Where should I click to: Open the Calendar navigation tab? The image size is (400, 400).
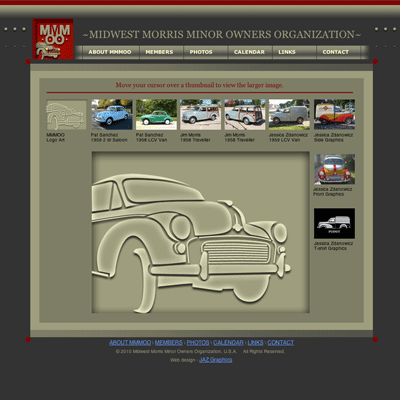pos(249,52)
